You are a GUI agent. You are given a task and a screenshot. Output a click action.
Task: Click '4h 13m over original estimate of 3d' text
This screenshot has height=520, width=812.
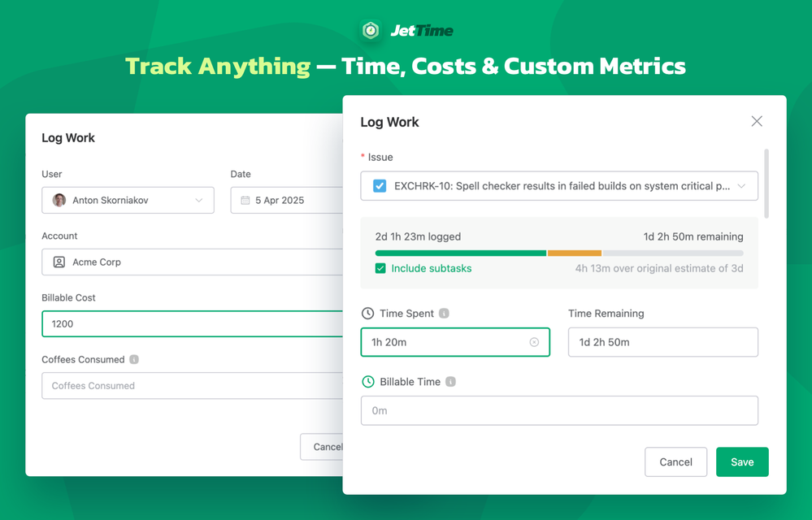(659, 268)
